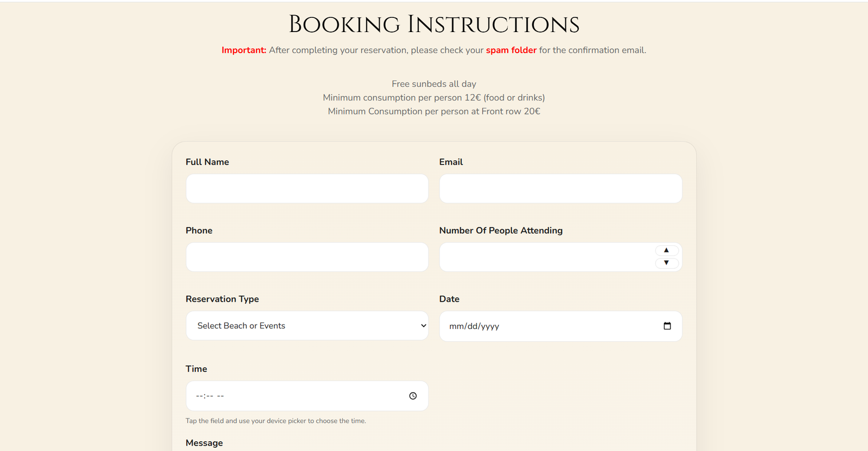Screen dimensions: 868x451
Task: Select the time picker hint text
Action: [x=276, y=421]
